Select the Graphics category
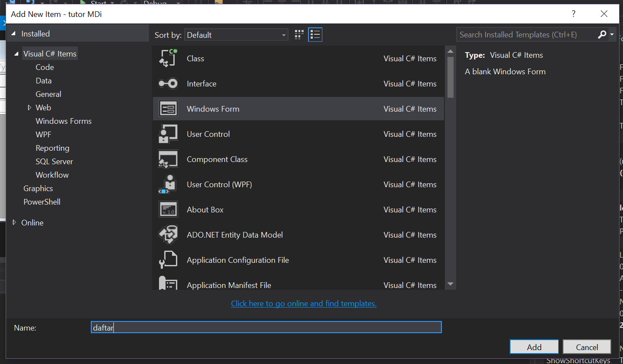Image resolution: width=623 pixels, height=364 pixels. point(38,188)
